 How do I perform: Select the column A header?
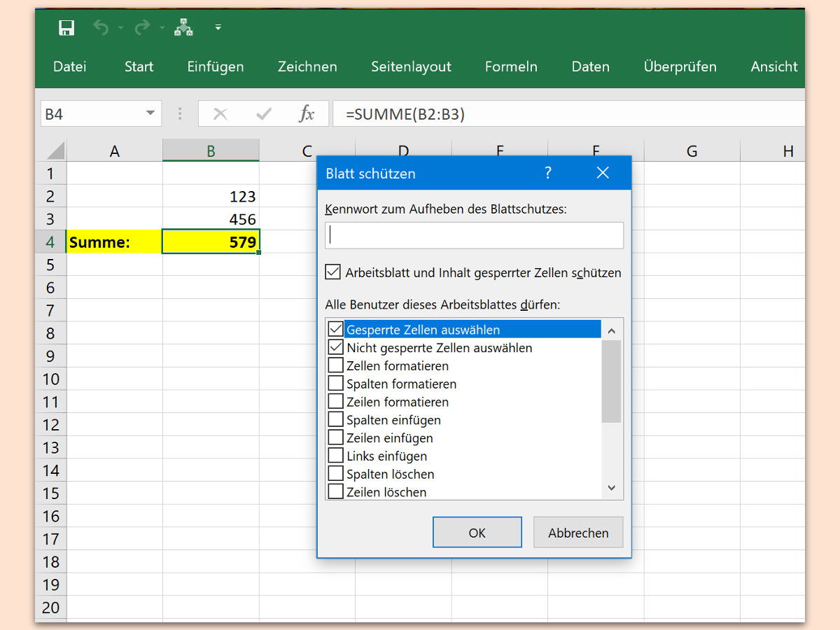coord(115,150)
